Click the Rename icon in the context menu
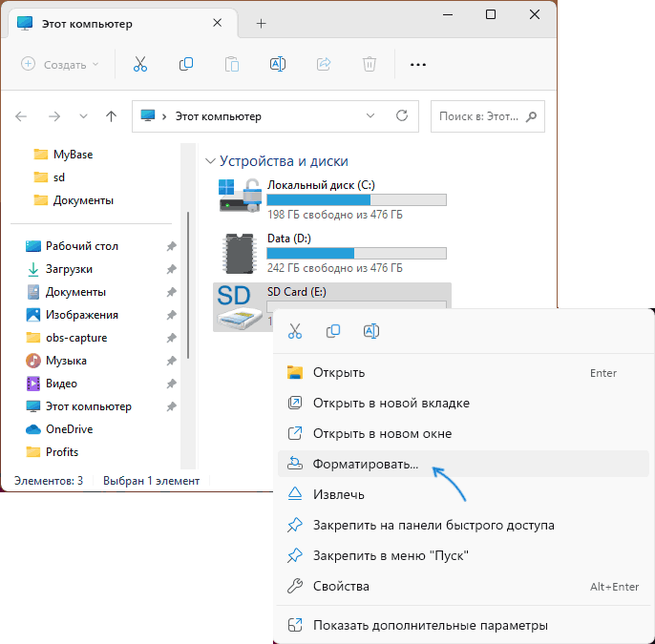The height and width of the screenshot is (644, 655). (x=371, y=331)
